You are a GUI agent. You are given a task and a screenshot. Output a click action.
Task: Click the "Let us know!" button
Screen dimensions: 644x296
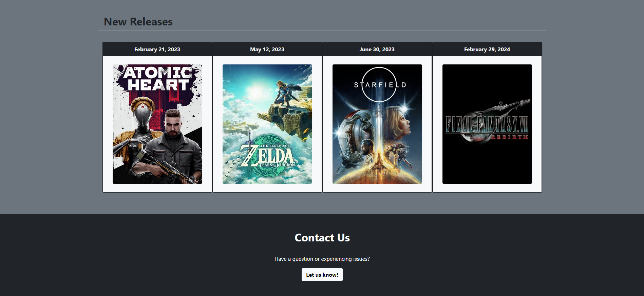(x=322, y=275)
